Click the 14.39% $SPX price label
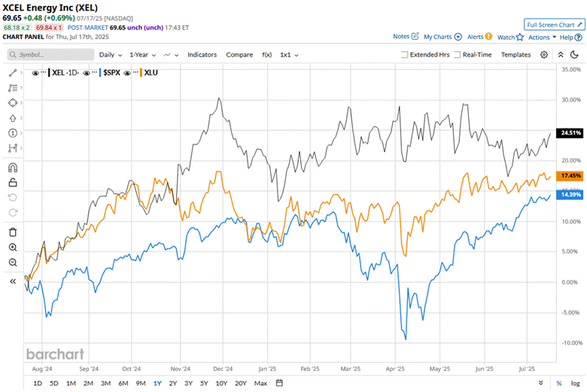 pos(570,195)
